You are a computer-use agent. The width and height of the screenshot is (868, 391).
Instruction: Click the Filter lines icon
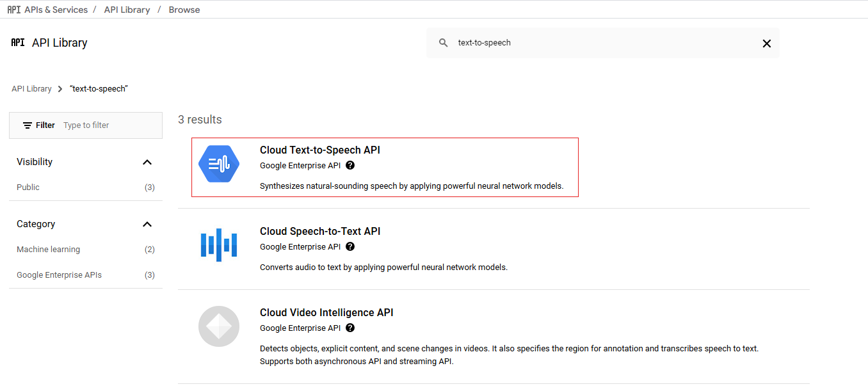point(28,125)
